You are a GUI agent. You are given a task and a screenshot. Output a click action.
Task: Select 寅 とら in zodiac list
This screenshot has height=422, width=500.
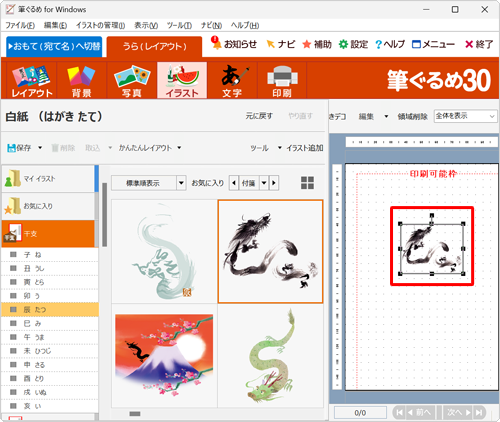(50, 282)
